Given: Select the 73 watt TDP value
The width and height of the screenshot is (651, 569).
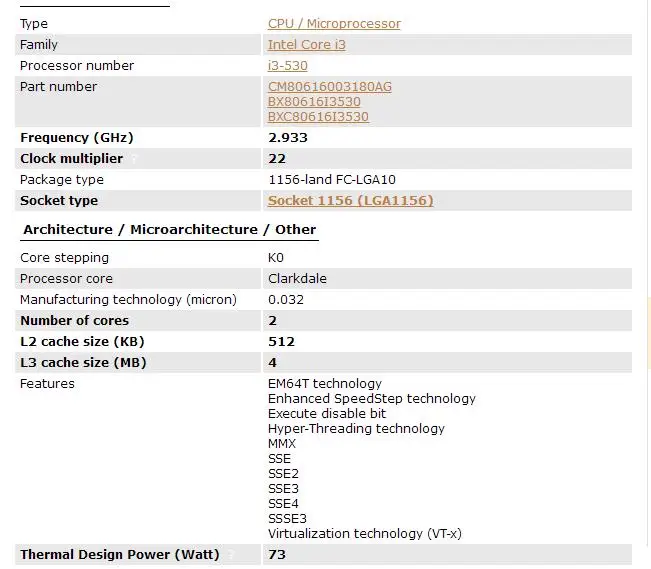Looking at the screenshot, I should click(x=277, y=554).
